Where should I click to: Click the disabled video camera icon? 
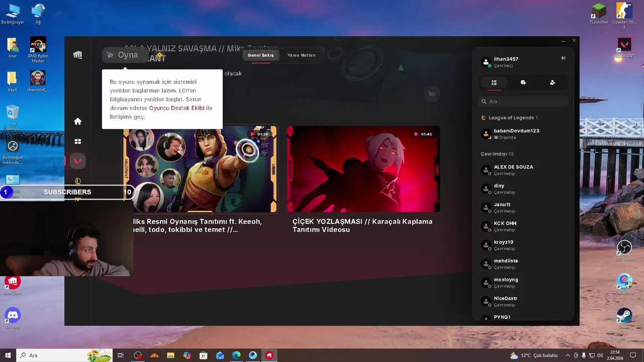[432, 94]
